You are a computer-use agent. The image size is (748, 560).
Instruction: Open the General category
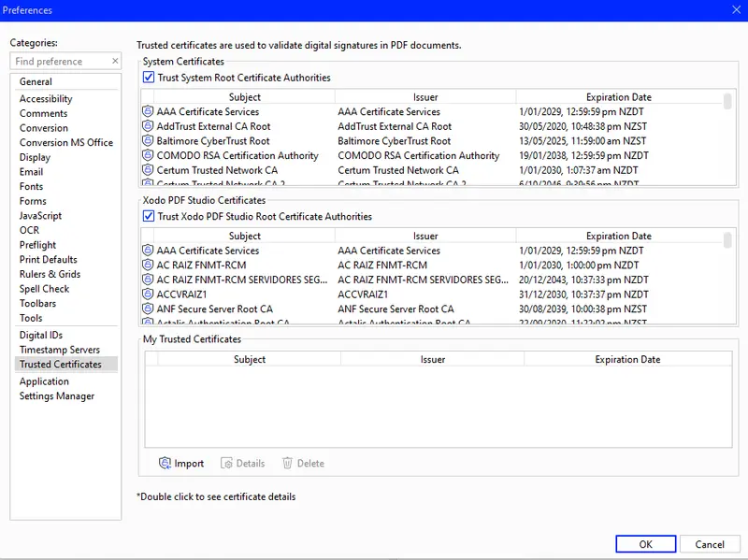(36, 81)
